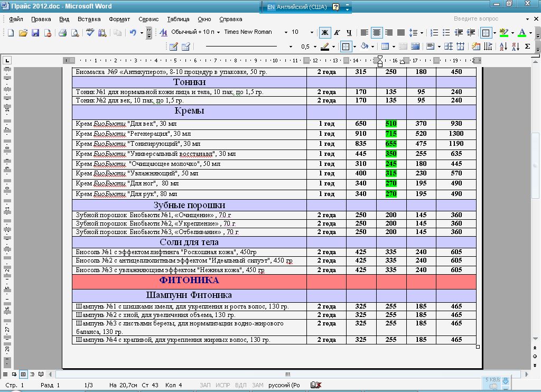Run the spelling and grammar check
Viewport: 541px width, 392px height.
(90, 33)
